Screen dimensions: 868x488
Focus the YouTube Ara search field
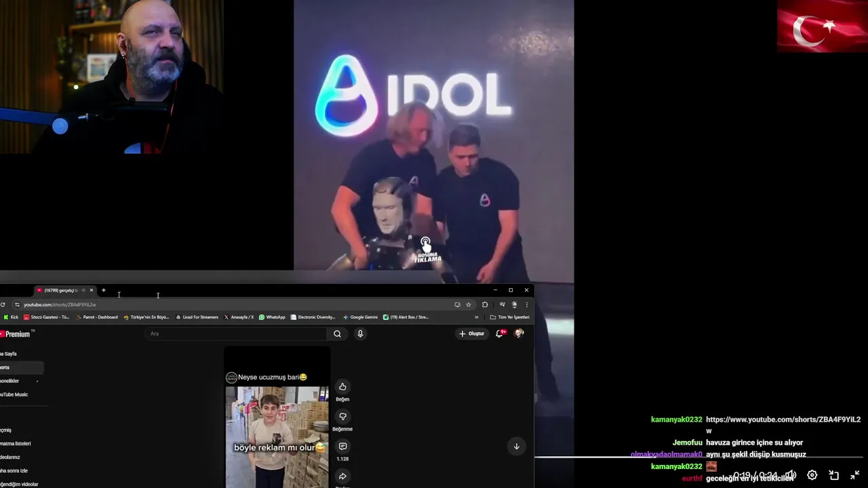[236, 333]
